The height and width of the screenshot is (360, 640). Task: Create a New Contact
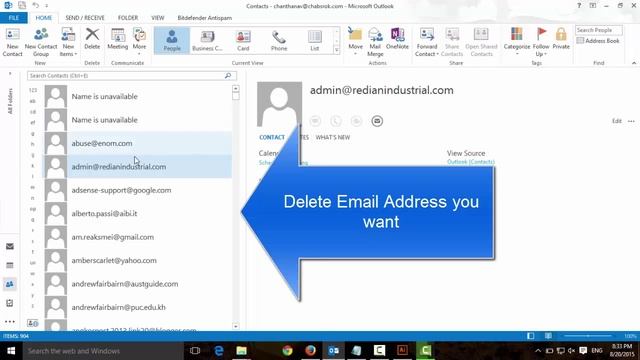(12, 42)
